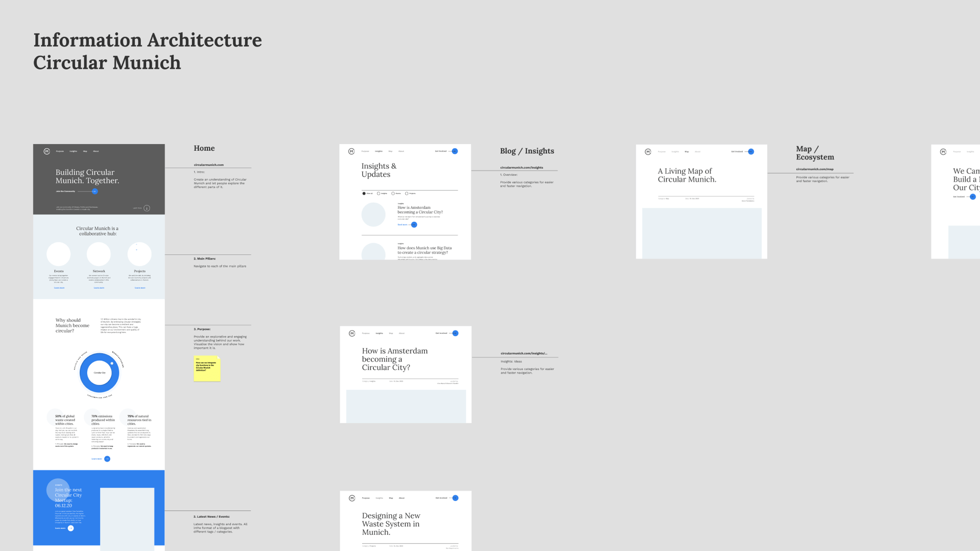The width and height of the screenshot is (980, 551).
Task: Click the blue Get Involved circle on Insights page
Action: [455, 151]
